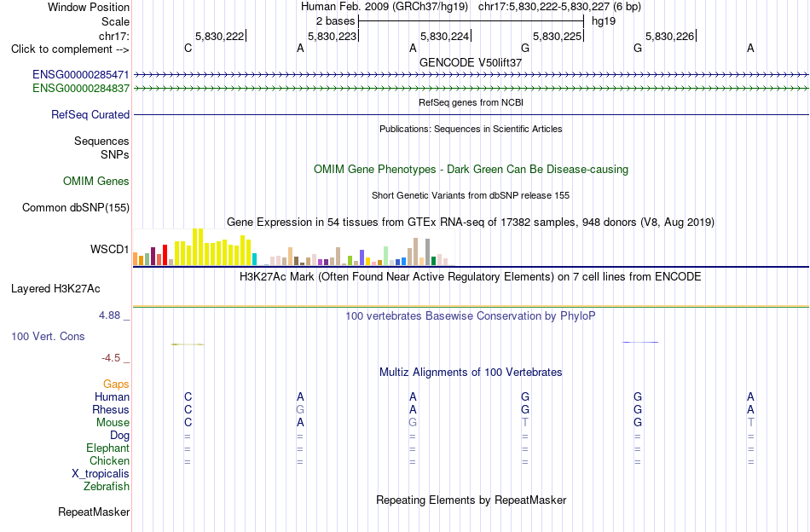Image resolution: width=810 pixels, height=532 pixels.
Task: Click the OMIM Gene Phenotypes title
Action: [472, 170]
